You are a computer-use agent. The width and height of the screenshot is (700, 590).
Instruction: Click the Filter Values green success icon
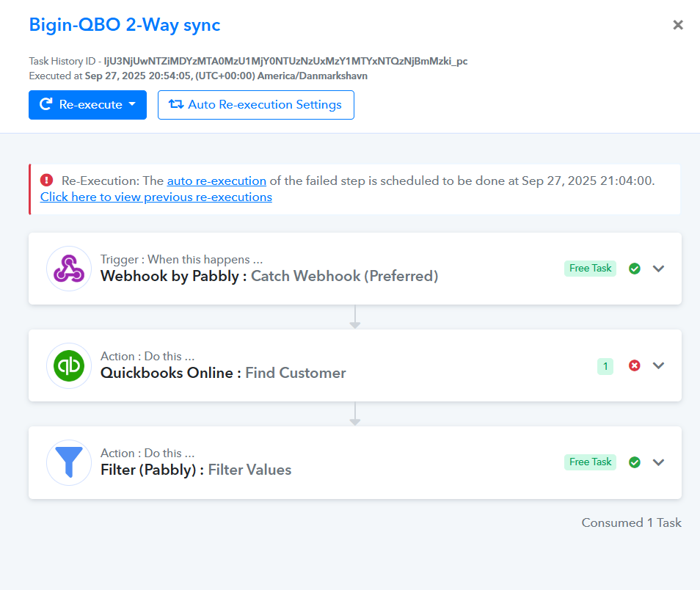(x=635, y=462)
